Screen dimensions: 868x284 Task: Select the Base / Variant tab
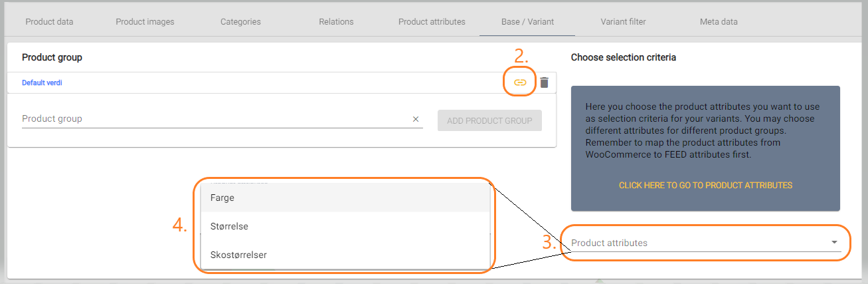tap(527, 22)
